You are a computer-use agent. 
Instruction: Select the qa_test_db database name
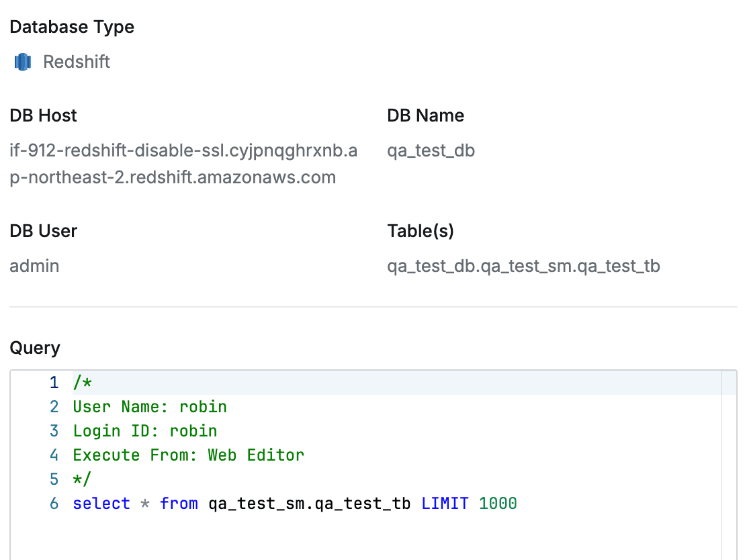point(431,150)
